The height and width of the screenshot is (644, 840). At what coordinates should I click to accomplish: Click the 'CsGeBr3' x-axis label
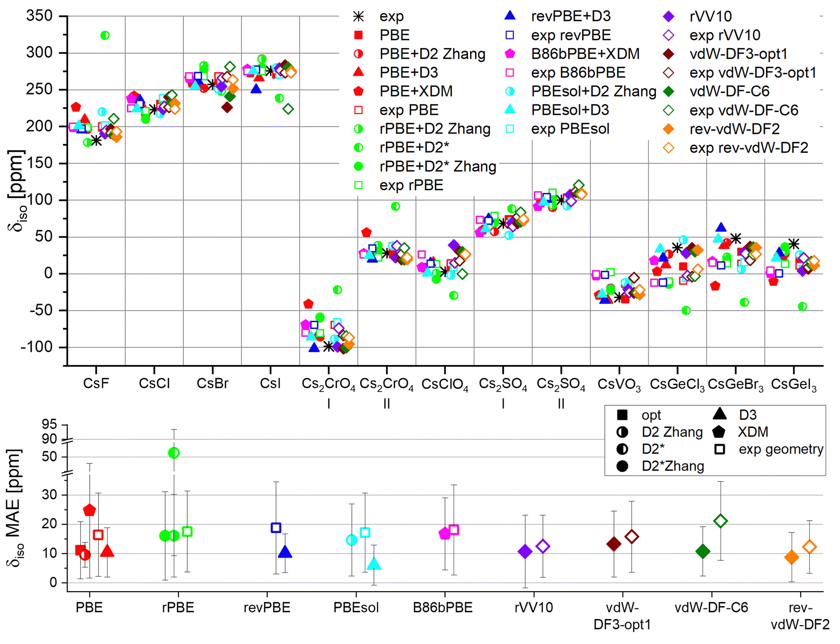coord(736,385)
